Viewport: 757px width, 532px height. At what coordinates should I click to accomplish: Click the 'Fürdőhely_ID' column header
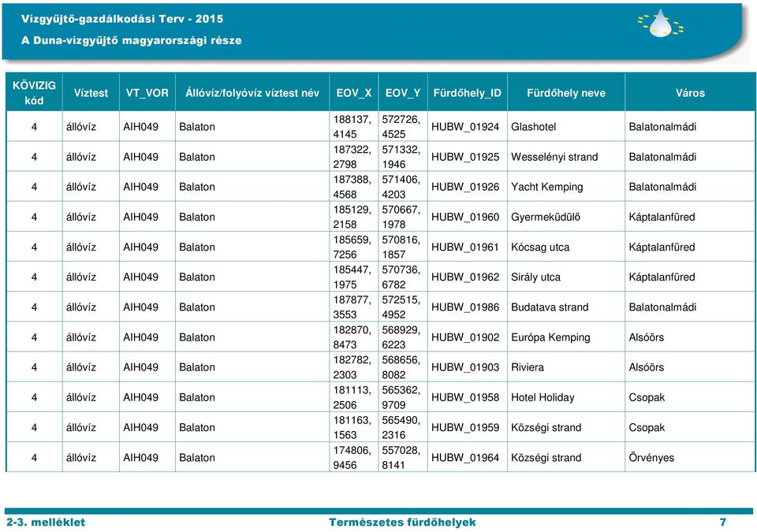click(x=468, y=93)
